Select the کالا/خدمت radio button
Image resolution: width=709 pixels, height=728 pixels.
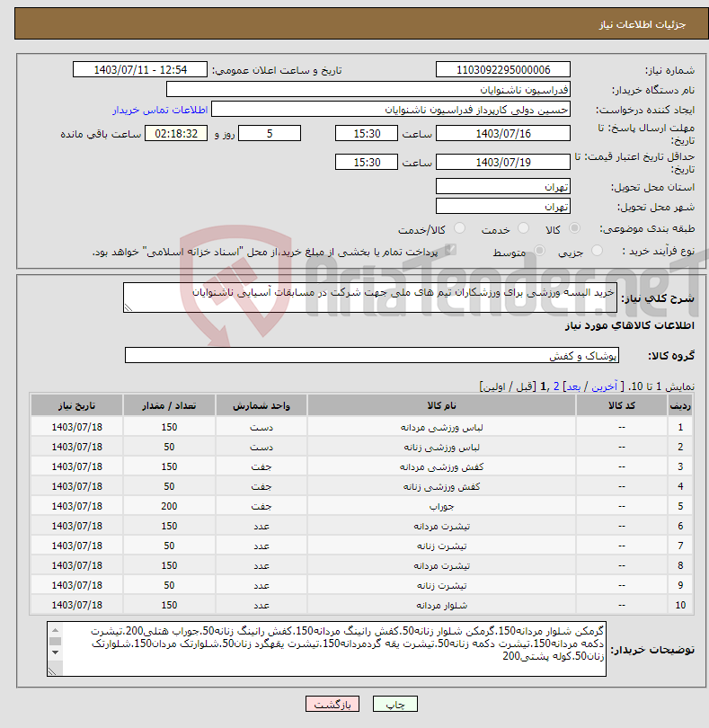click(x=459, y=228)
